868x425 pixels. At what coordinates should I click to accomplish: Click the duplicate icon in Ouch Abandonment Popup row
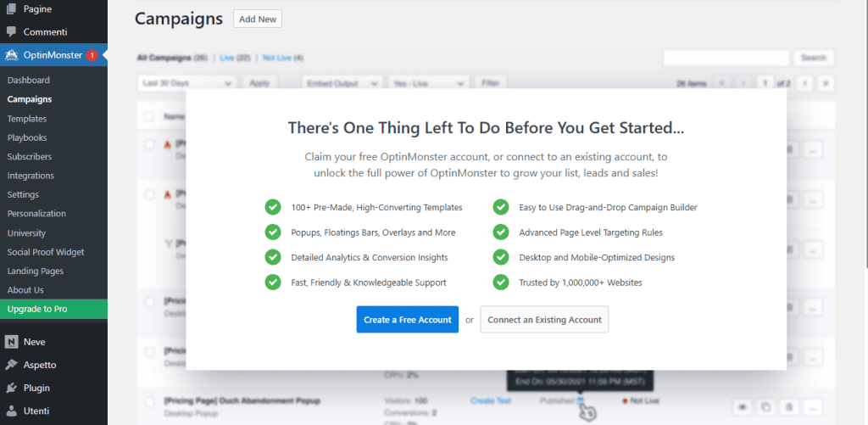point(765,407)
